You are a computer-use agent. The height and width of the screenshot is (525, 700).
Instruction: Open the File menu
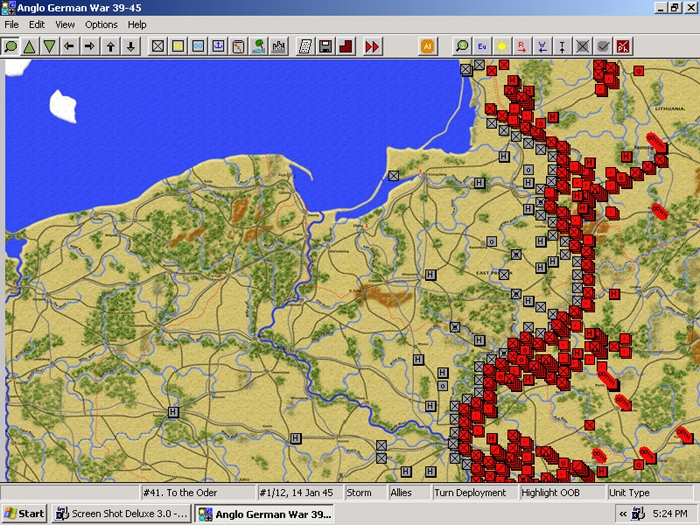[12, 25]
